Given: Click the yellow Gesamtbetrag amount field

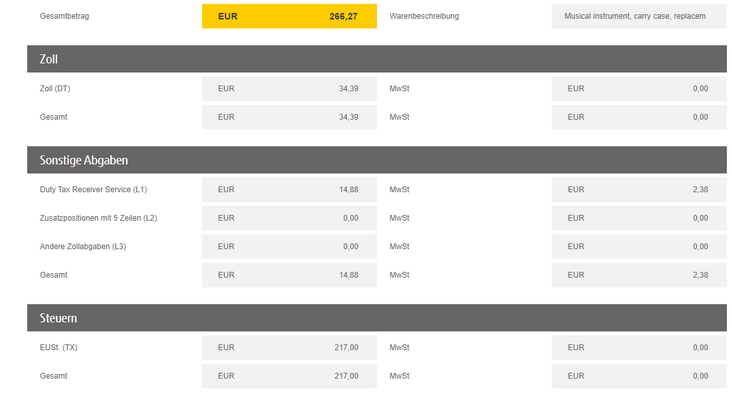Looking at the screenshot, I should (x=289, y=16).
